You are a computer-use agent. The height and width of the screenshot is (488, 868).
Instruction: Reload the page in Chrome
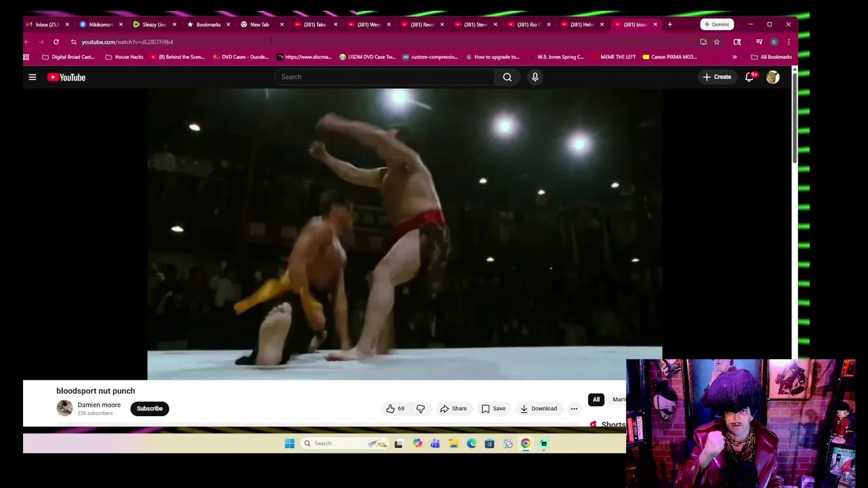pos(56,41)
